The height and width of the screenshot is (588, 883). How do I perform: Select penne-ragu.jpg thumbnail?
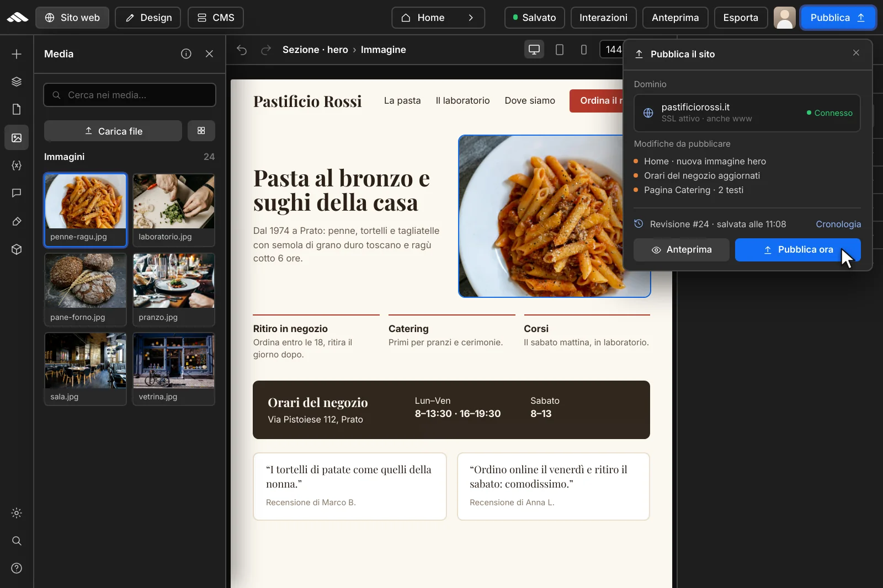(x=86, y=210)
